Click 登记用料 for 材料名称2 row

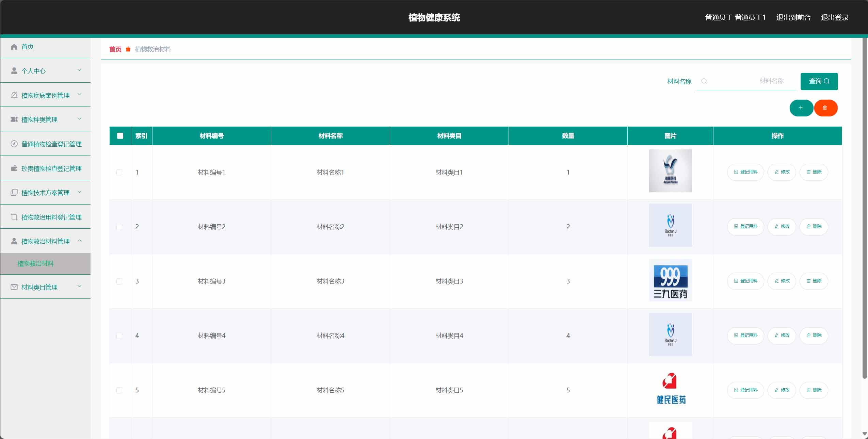pyautogui.click(x=745, y=227)
